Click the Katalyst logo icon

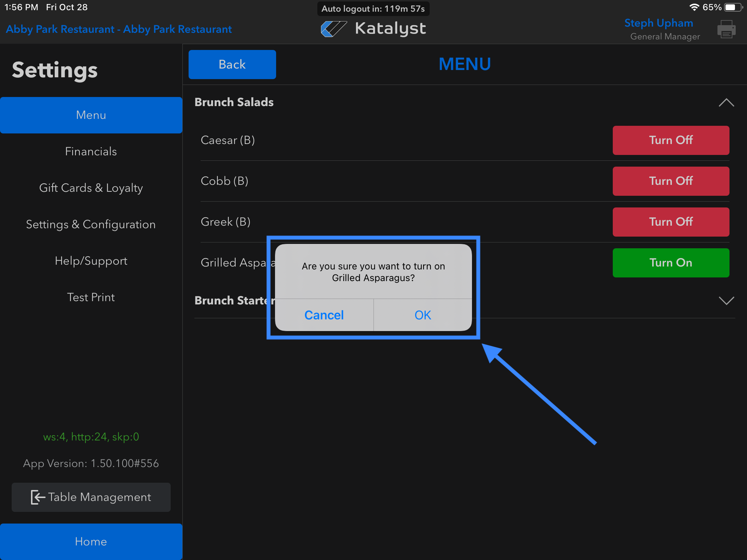click(x=333, y=29)
